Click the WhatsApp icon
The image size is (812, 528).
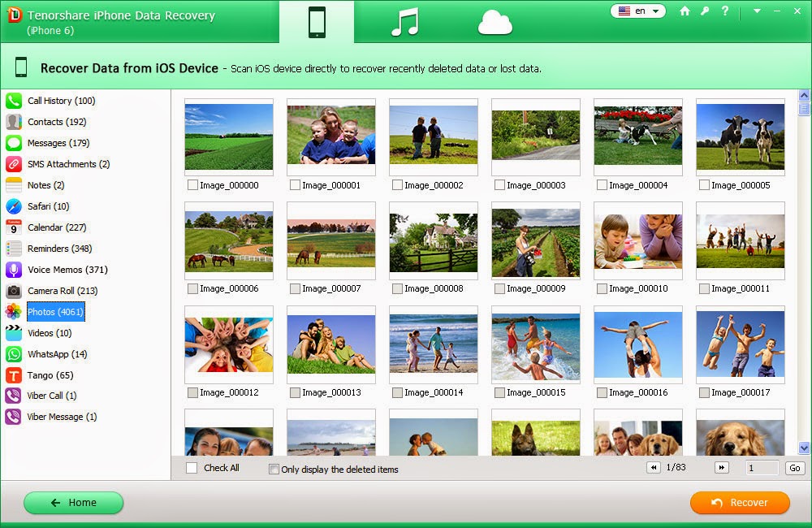pyautogui.click(x=14, y=354)
